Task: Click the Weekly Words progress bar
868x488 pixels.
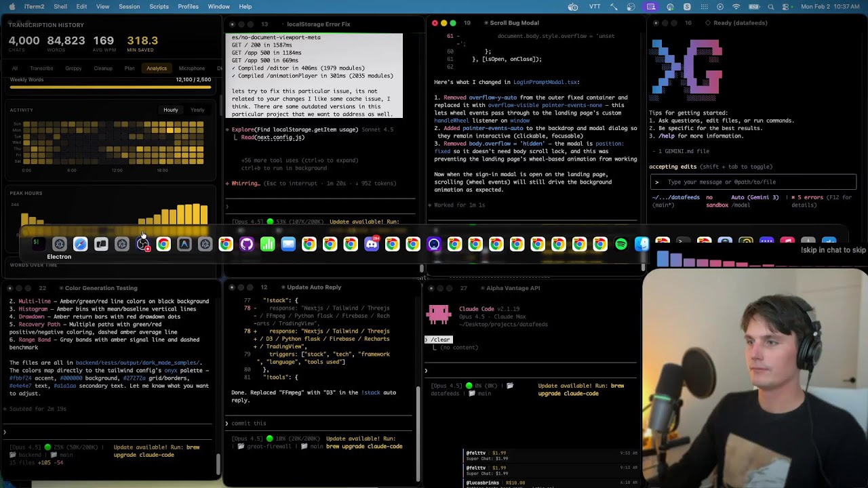Action: 111,87
